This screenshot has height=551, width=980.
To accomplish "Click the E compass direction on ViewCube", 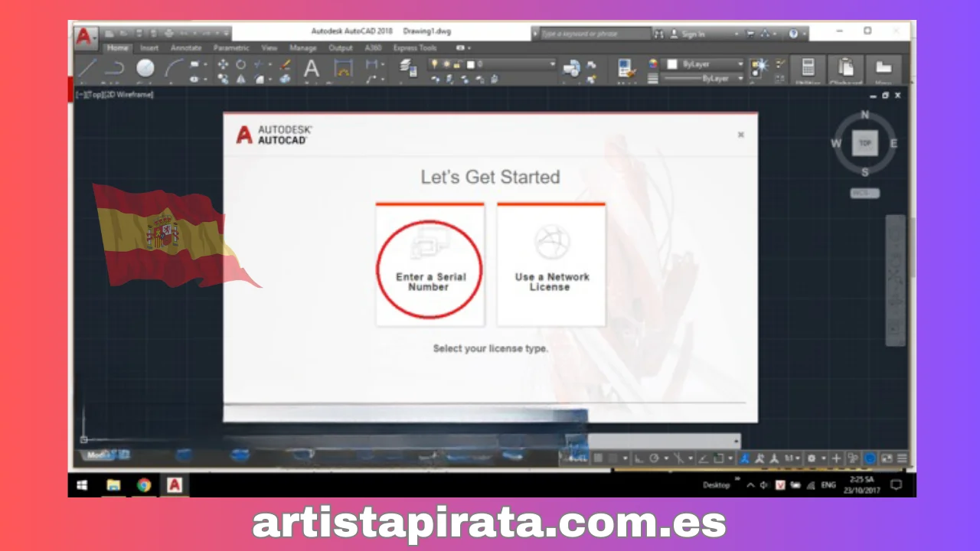I will 893,143.
